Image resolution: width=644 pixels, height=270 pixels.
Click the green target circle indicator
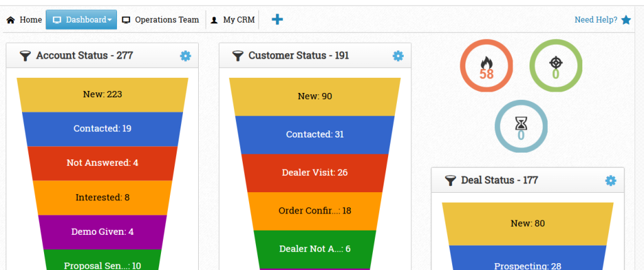(x=556, y=66)
